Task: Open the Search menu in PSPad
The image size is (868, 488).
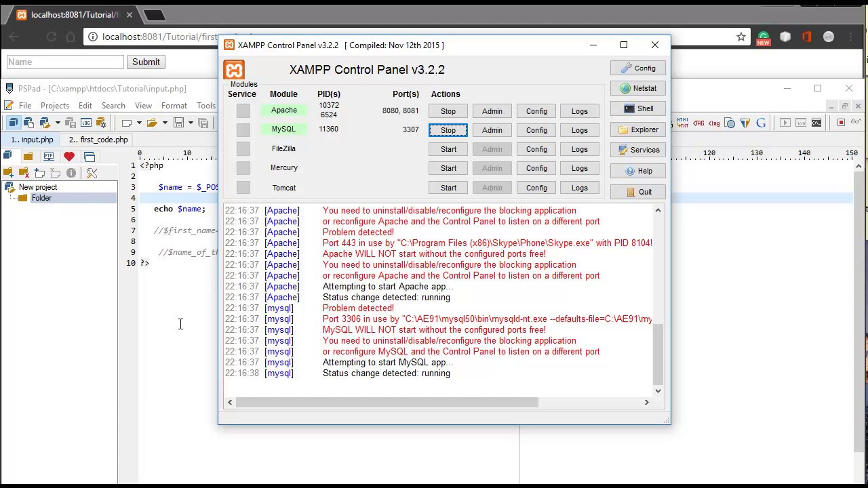Action: (x=113, y=106)
